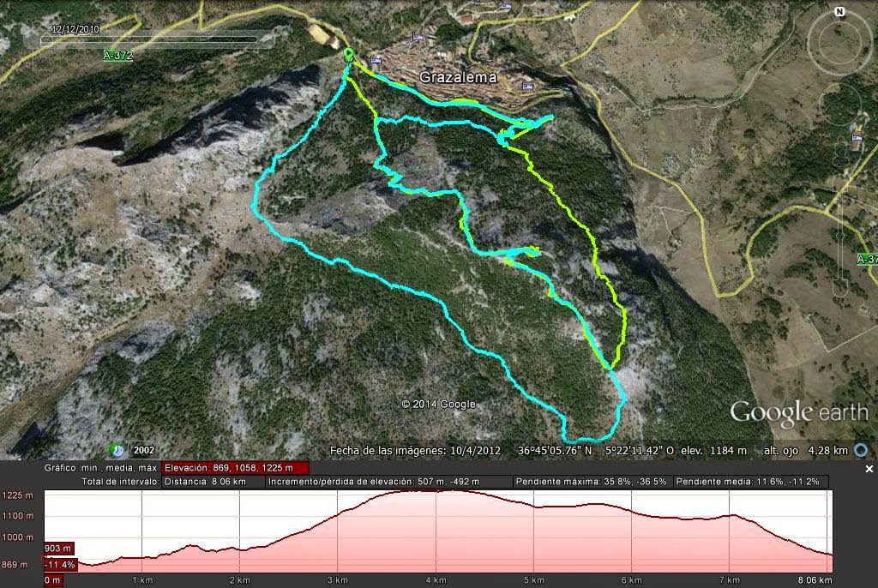Click the hotel icon southeast of Grazalema label

(x=527, y=87)
